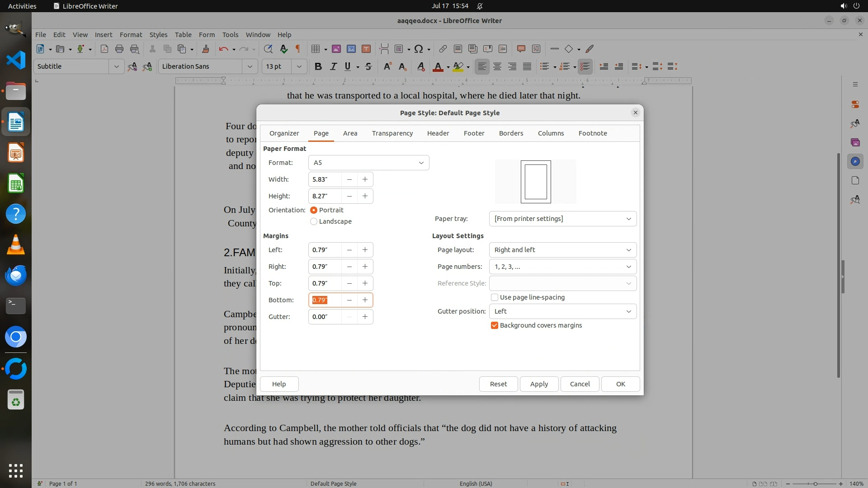Viewport: 868px width, 488px height.
Task: Switch to the Borders tab
Action: point(511,133)
